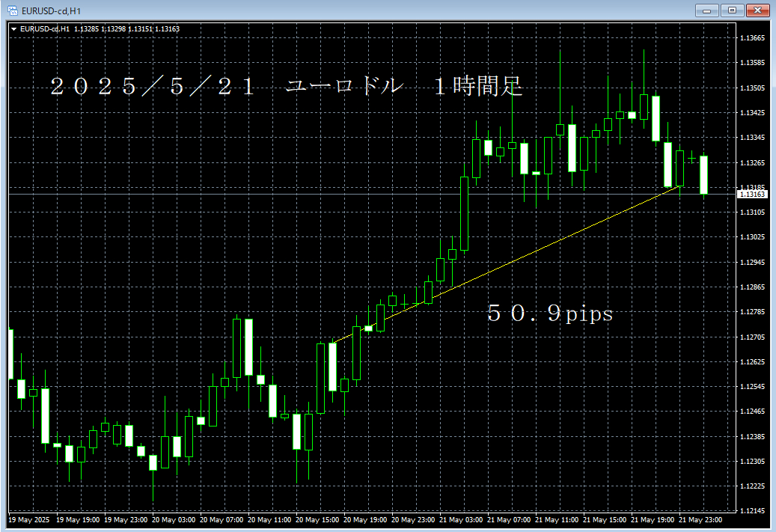Click the 1.12625 price scale label

(752, 361)
